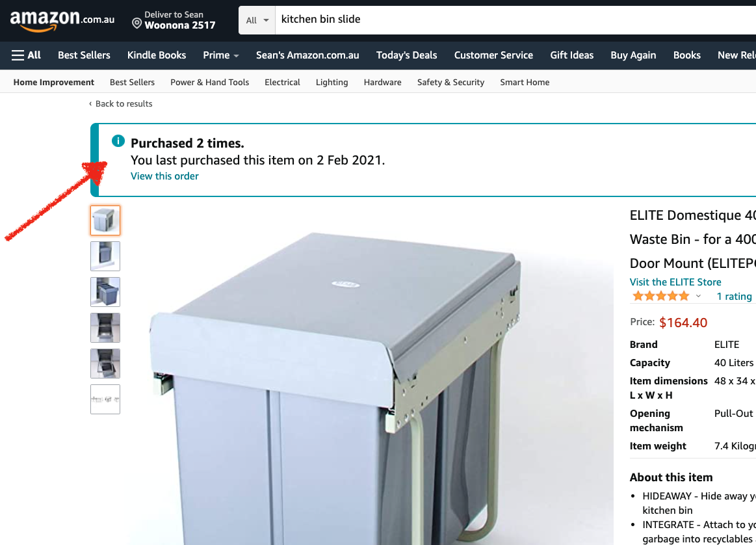The width and height of the screenshot is (756, 545).
Task: Click the five-star rating icons
Action: (661, 296)
